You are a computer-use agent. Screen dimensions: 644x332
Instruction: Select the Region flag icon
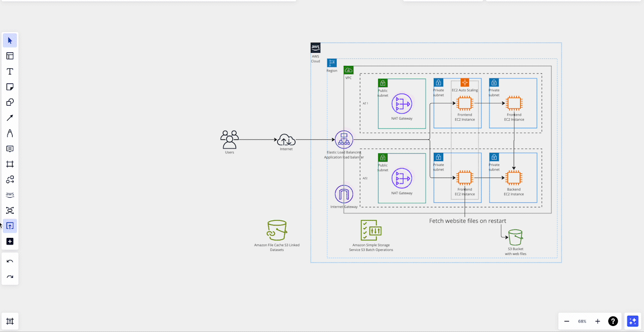pyautogui.click(x=332, y=63)
